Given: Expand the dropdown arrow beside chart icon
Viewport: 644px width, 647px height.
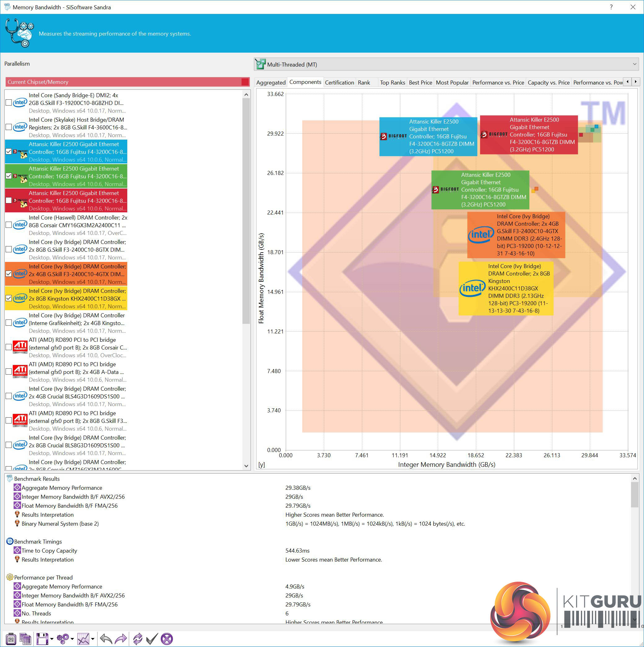Looking at the screenshot, I should click(93, 639).
